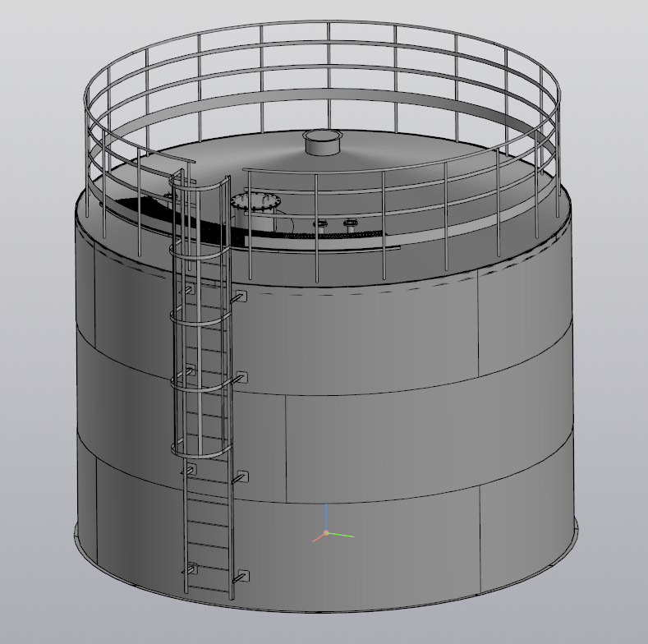Select the green axis line of the triad
This screenshot has width=648, height=644.
pos(342,536)
